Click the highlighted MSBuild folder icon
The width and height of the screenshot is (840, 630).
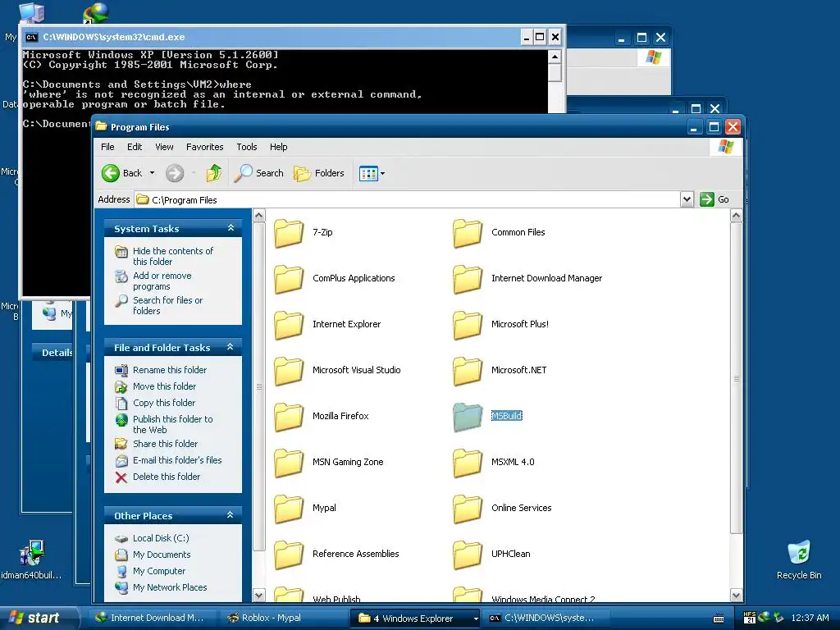(468, 418)
